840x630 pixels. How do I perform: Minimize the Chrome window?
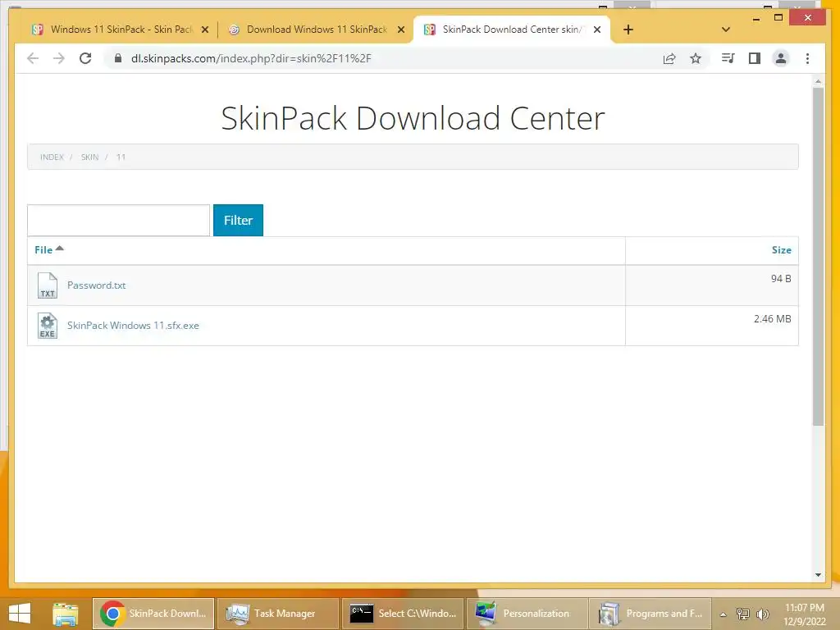[756, 18]
